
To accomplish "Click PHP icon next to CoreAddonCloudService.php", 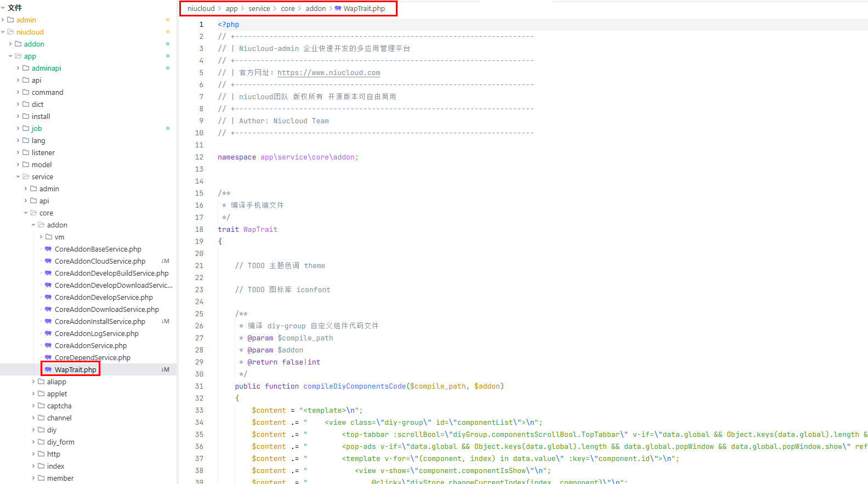I will click(x=48, y=261).
